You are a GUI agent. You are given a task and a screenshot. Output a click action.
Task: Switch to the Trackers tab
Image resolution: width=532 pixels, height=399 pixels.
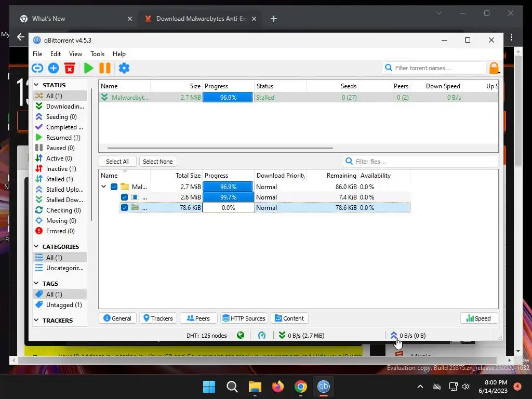pos(158,318)
